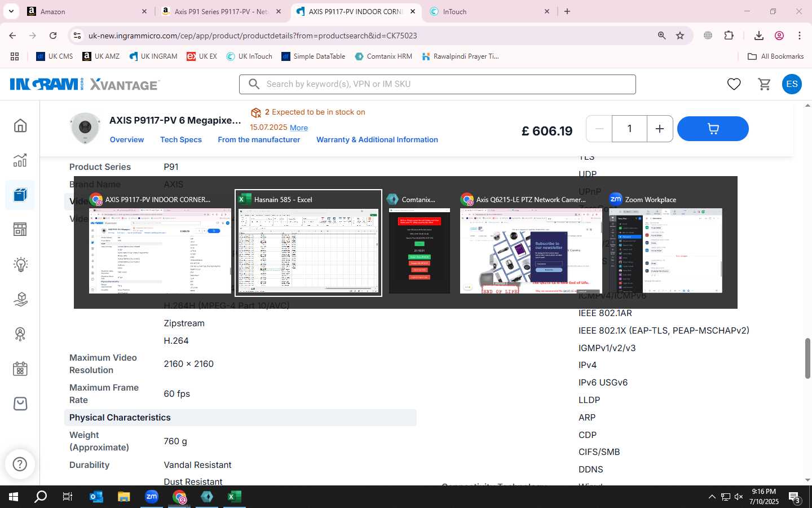Open the UK CMS bookmark
The height and width of the screenshot is (508, 812).
click(55, 56)
